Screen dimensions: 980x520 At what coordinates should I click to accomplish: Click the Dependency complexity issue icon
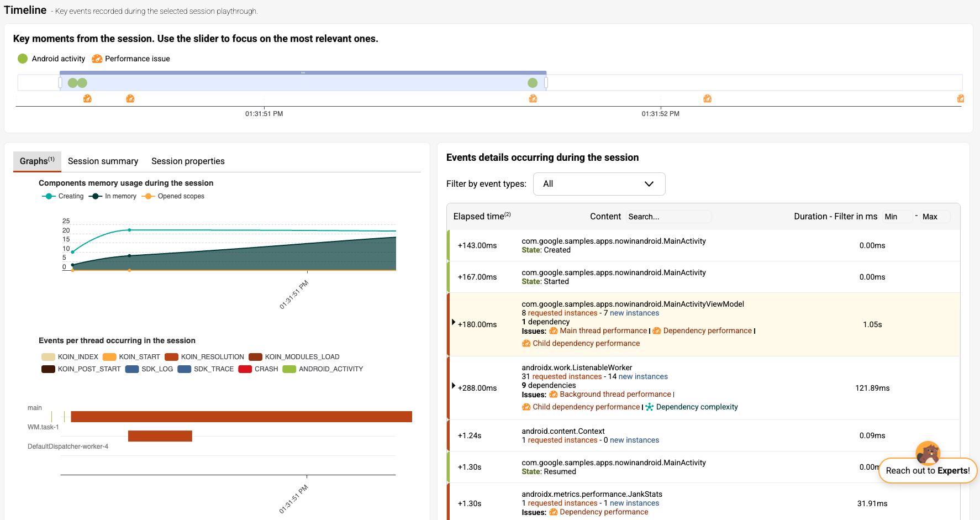650,407
